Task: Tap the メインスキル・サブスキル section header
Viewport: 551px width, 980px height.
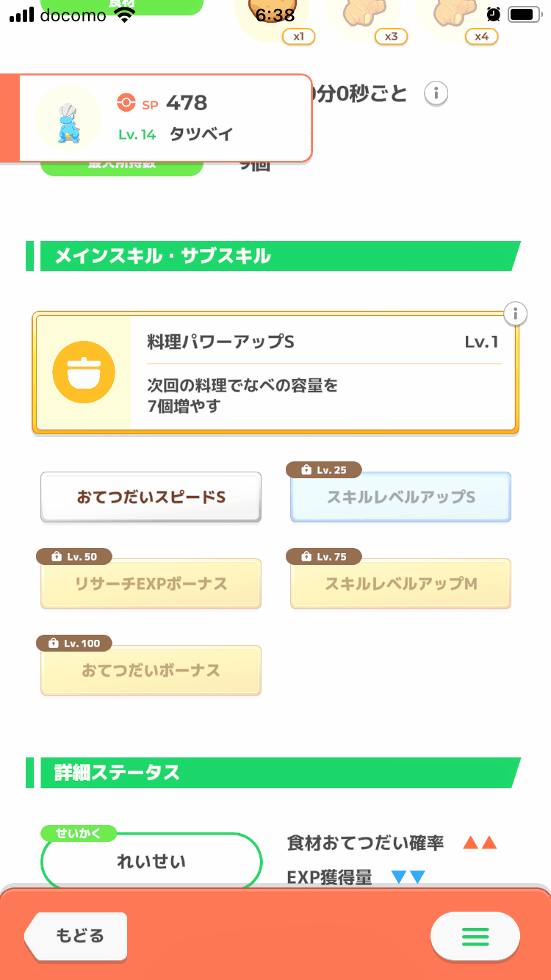Action: [x=273, y=256]
